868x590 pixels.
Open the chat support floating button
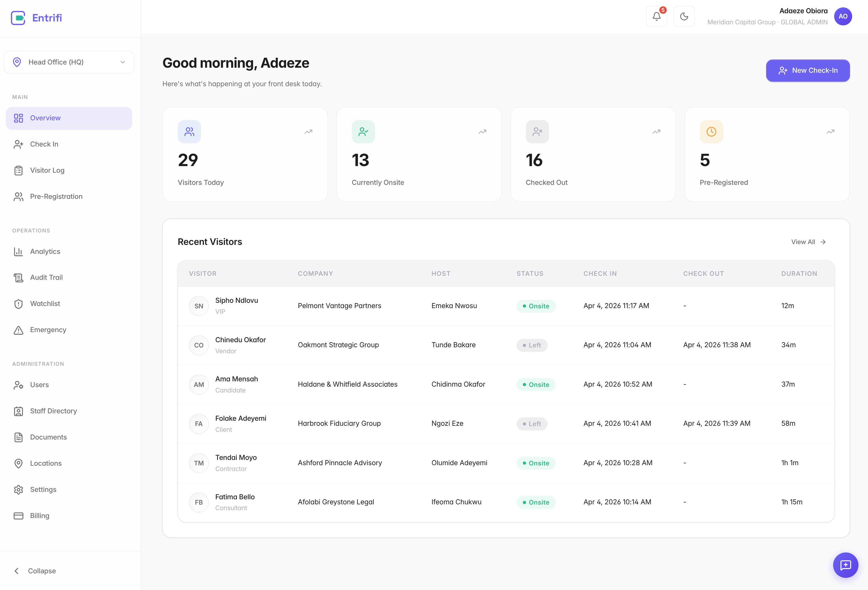point(845,565)
